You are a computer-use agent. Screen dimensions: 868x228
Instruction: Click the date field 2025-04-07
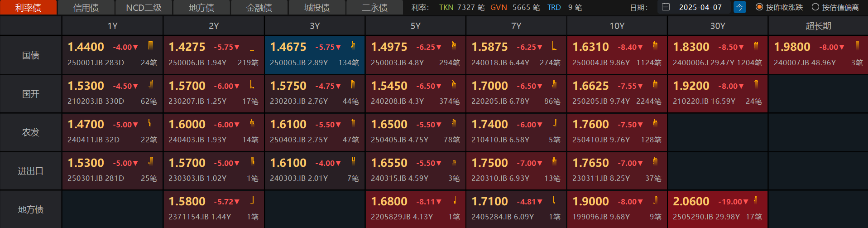point(700,7)
